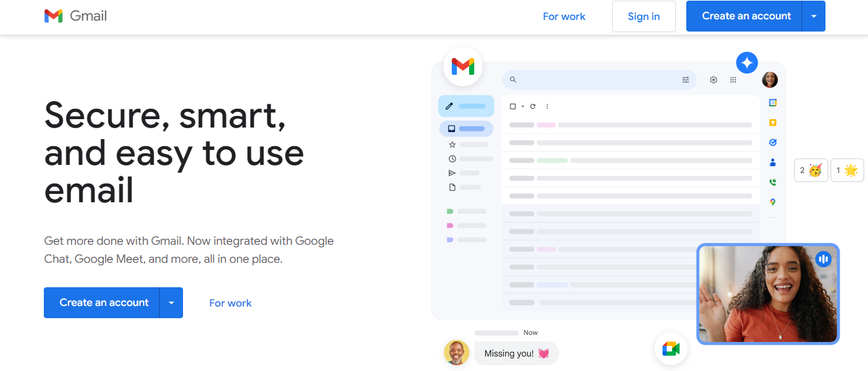Open the Google Maps side panel icon
868x371 pixels.
773,202
